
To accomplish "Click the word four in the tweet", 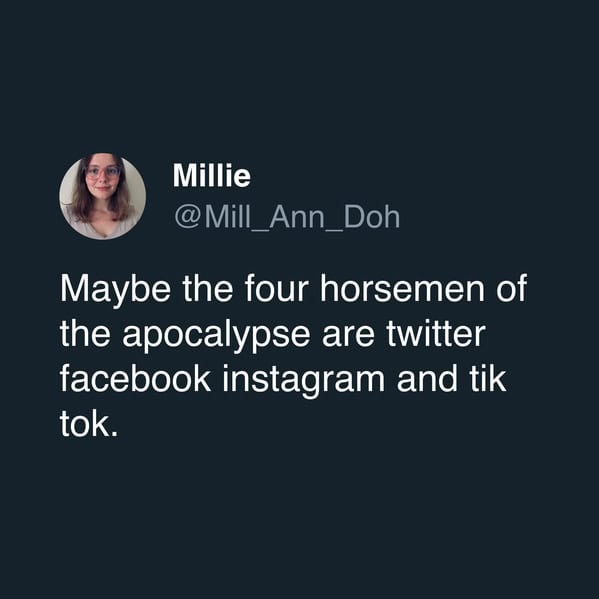I will pyautogui.click(x=277, y=288).
